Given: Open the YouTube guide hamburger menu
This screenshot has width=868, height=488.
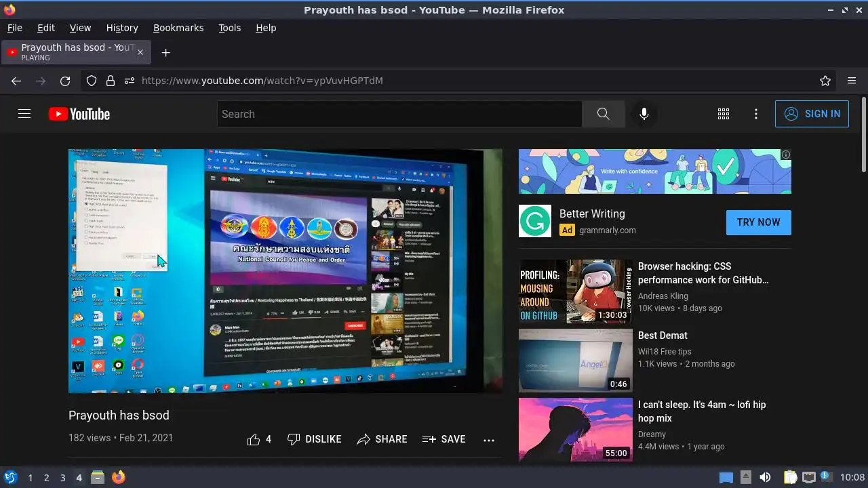Looking at the screenshot, I should tap(24, 114).
